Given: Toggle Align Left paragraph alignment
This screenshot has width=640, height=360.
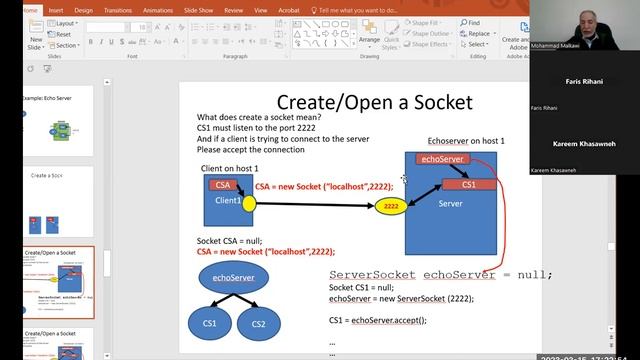Looking at the screenshot, I should tap(195, 42).
